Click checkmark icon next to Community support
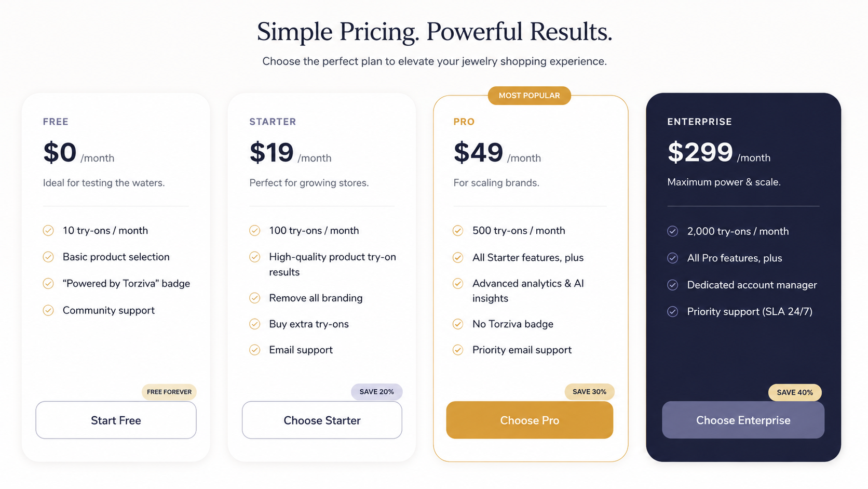This screenshot has height=489, width=868. pos(48,310)
